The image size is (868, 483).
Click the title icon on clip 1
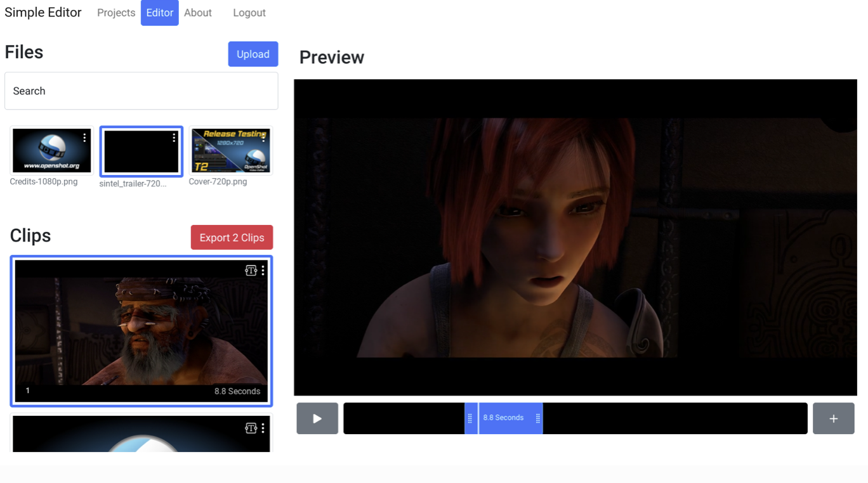pos(251,271)
